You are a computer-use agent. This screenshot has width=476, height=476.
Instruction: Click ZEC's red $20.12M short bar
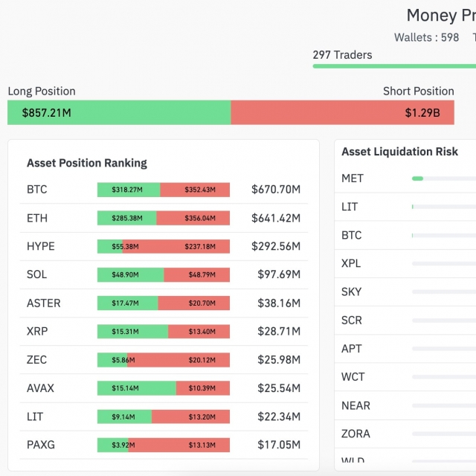point(178,360)
